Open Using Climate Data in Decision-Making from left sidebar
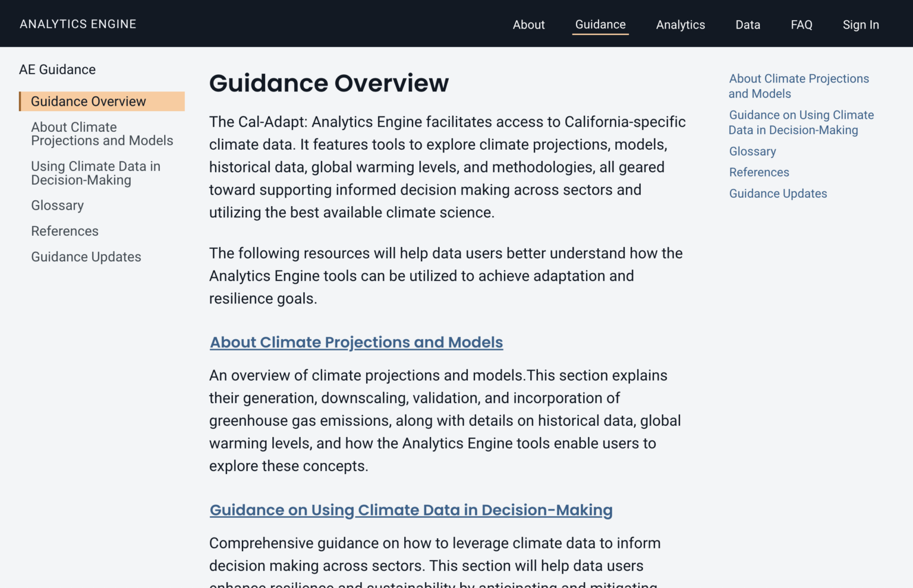This screenshot has width=913, height=588. tap(96, 173)
